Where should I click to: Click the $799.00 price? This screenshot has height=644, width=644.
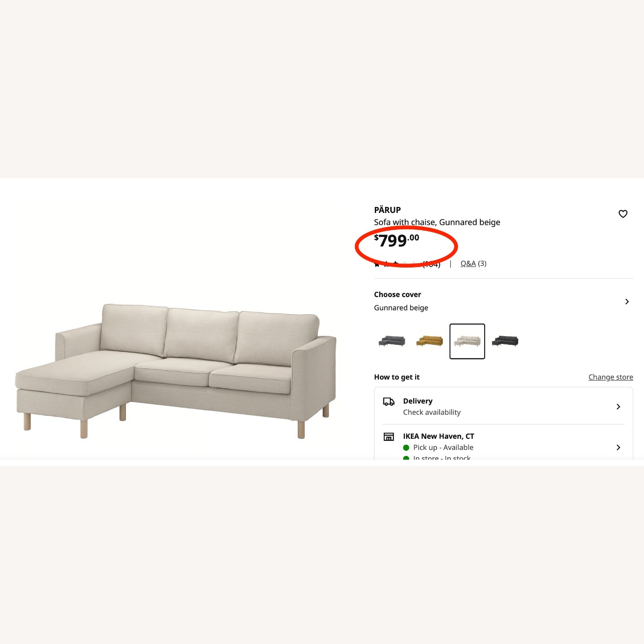(x=396, y=240)
